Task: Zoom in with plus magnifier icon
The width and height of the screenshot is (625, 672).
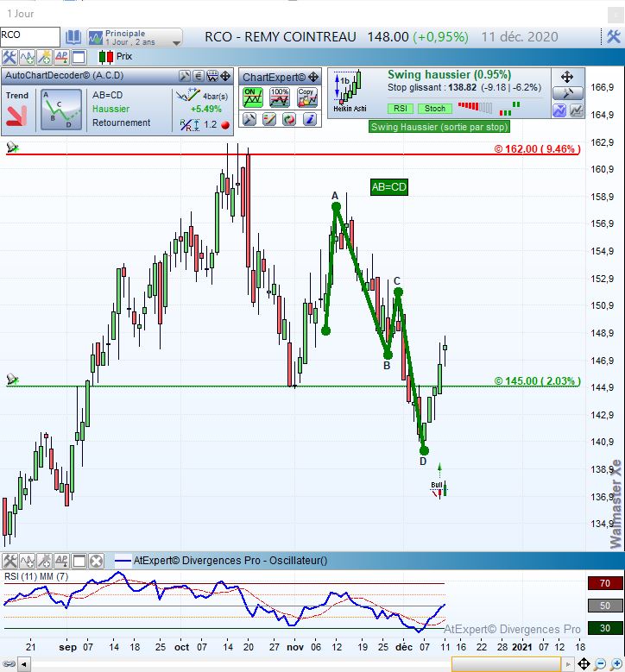Action: [x=616, y=665]
